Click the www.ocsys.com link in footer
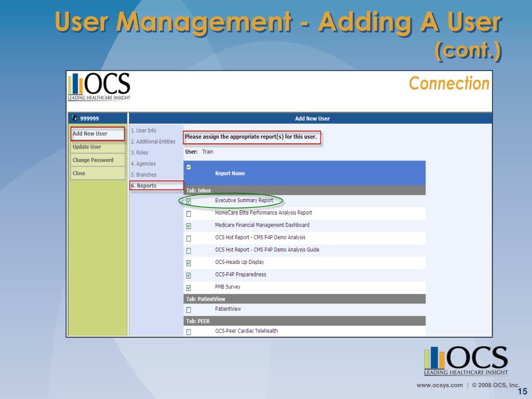This screenshot has height=399, width=532. click(440, 385)
